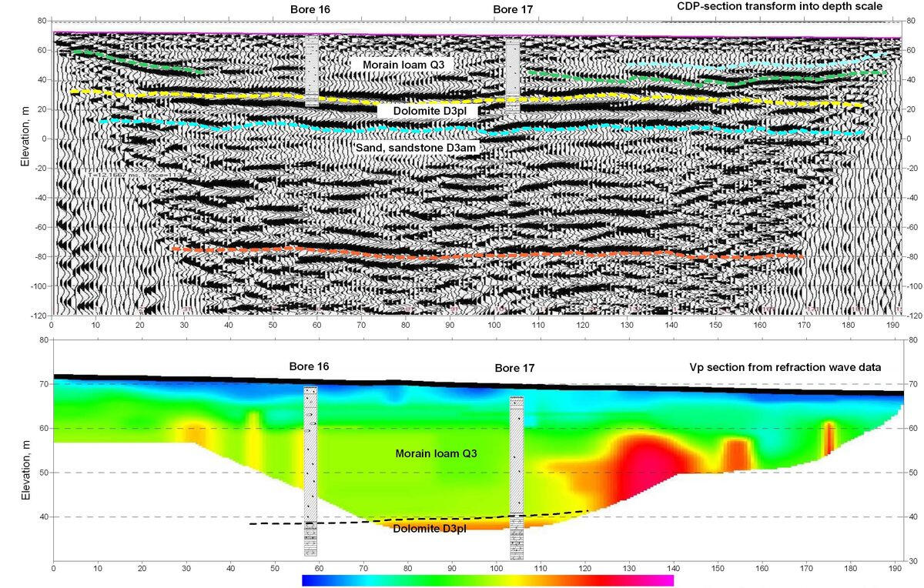The image size is (924, 588).
Task: Click the velocity color scale bar
Action: tap(487, 580)
